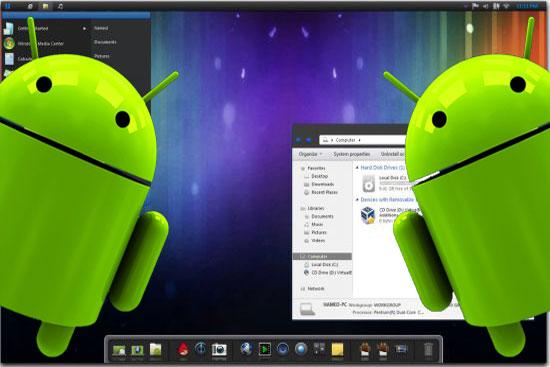Open the globe browser icon in the dock
Viewport: 550px width, 367px height.
point(247,349)
